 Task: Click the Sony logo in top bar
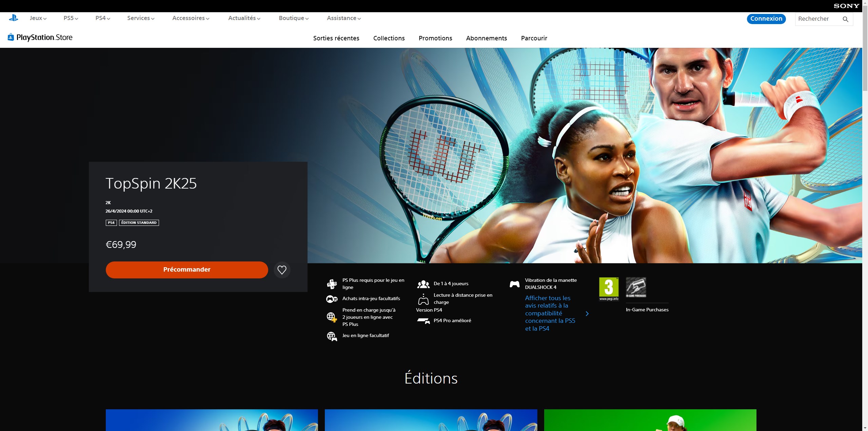pyautogui.click(x=846, y=6)
